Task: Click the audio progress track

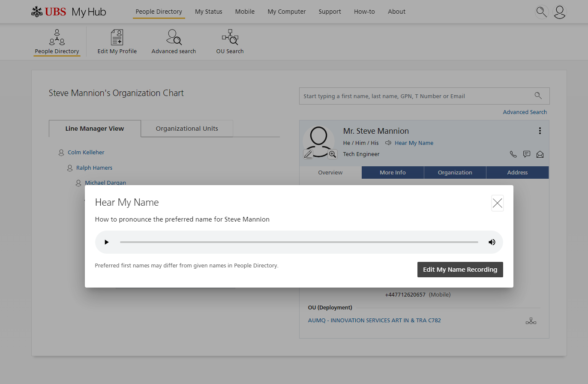Action: point(299,242)
